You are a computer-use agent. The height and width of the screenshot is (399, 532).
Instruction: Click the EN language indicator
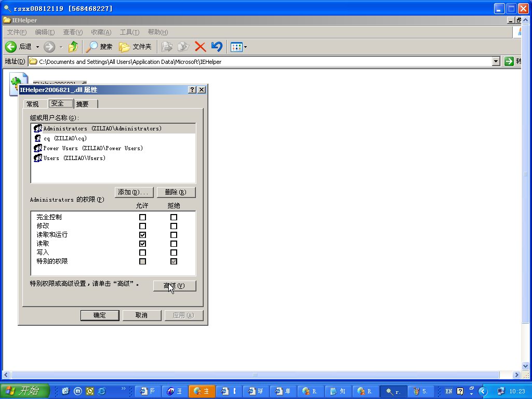448,391
